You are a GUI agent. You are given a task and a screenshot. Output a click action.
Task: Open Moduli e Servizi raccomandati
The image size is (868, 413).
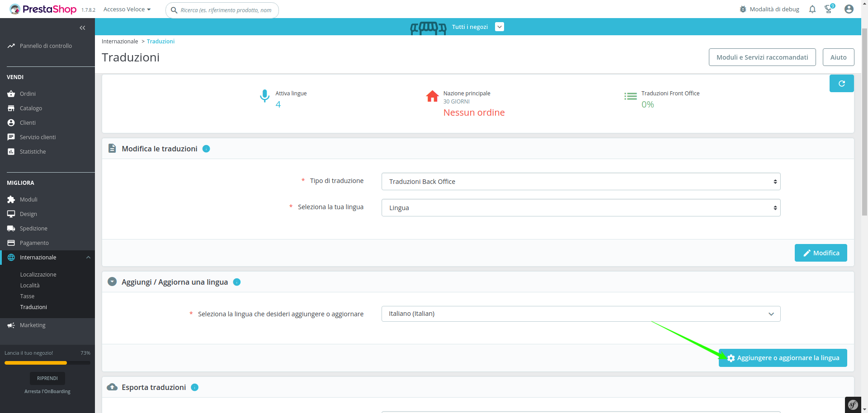click(x=762, y=57)
